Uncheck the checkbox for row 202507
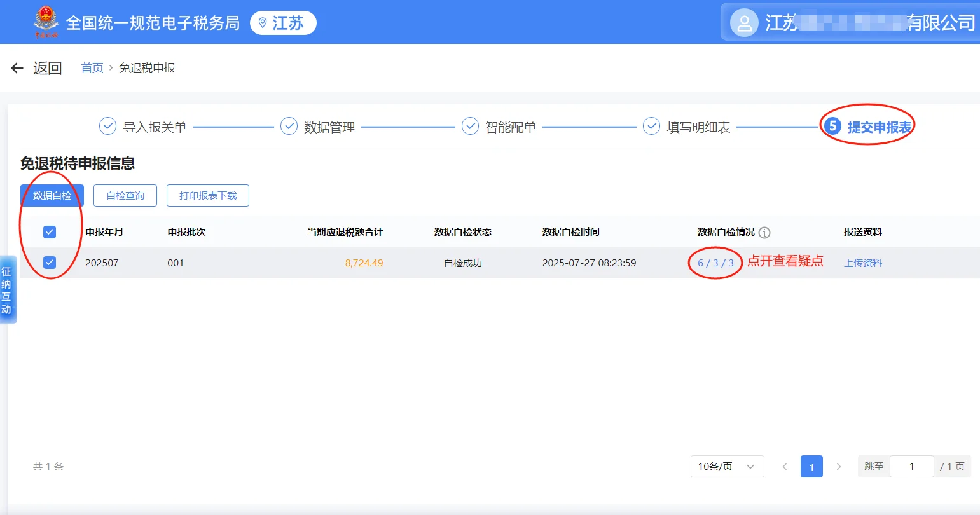980x515 pixels. click(49, 262)
